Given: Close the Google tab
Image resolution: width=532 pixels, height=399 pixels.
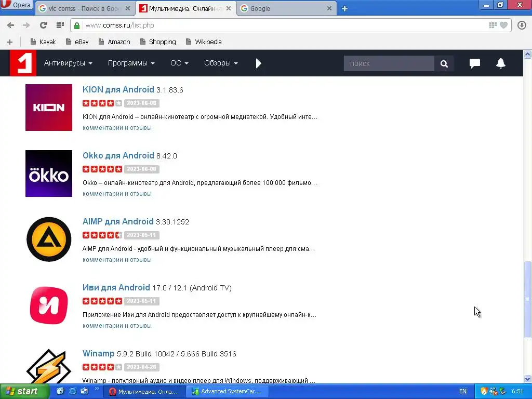Looking at the screenshot, I should (x=329, y=8).
